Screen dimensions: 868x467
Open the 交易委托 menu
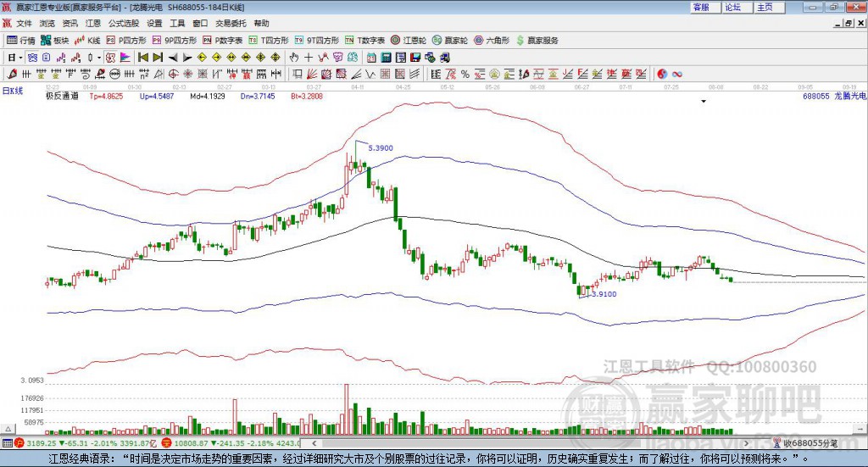231,23
